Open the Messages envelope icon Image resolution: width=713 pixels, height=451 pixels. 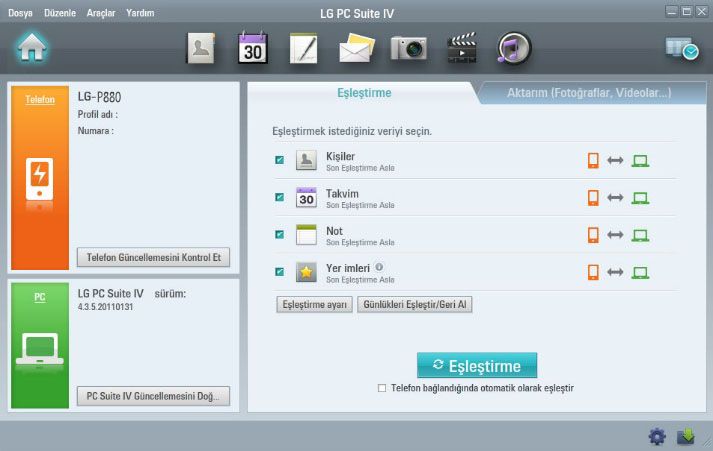pos(355,48)
